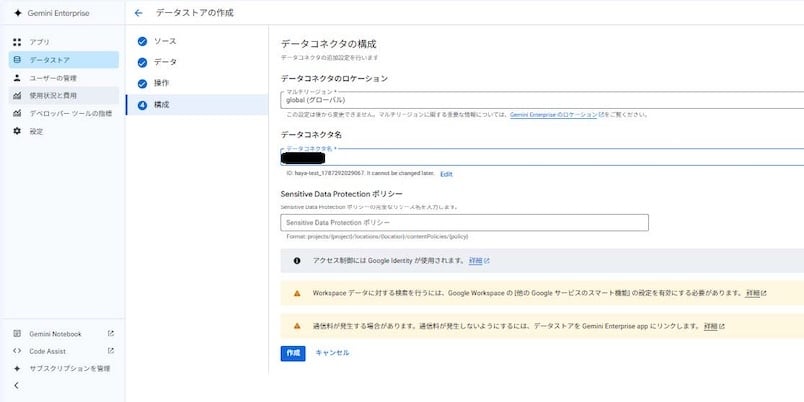Viewport: 804px width, 402px height.
Task: Click Edit next to the connector ID
Action: click(x=446, y=174)
